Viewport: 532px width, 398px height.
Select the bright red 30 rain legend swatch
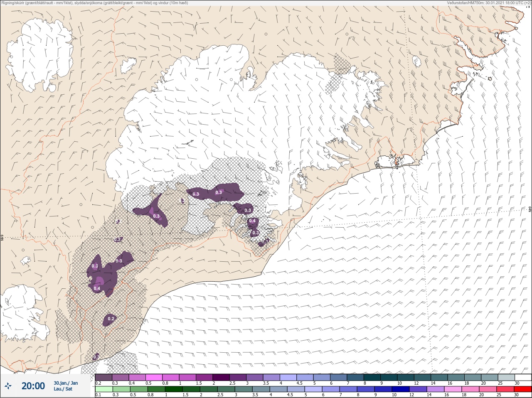click(523, 390)
